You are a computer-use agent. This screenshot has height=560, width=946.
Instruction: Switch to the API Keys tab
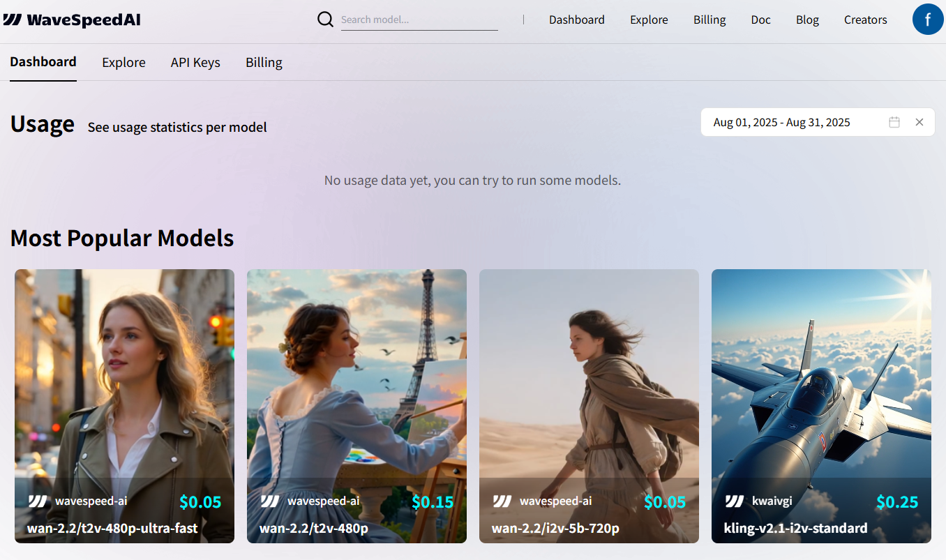coord(195,62)
